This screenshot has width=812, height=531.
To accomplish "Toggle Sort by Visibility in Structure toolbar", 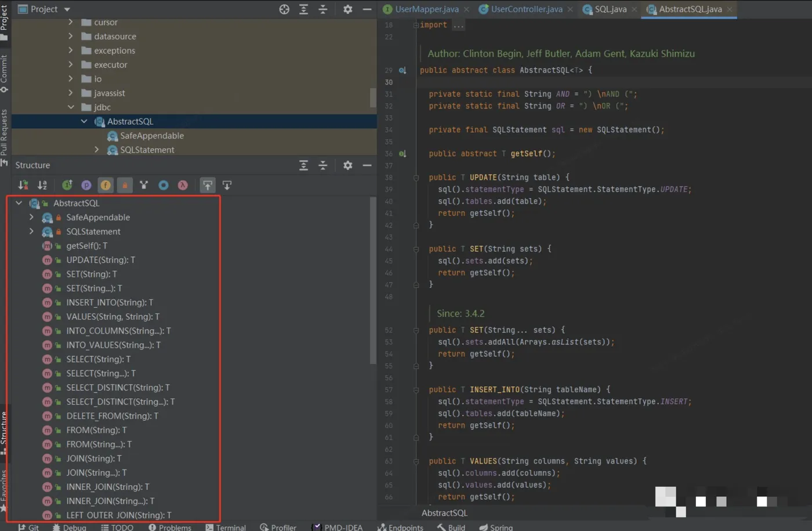I will click(23, 185).
